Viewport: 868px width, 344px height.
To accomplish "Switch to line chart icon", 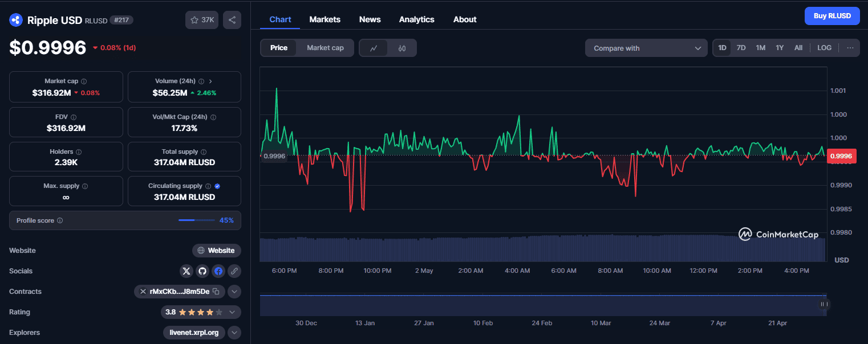I will point(374,48).
